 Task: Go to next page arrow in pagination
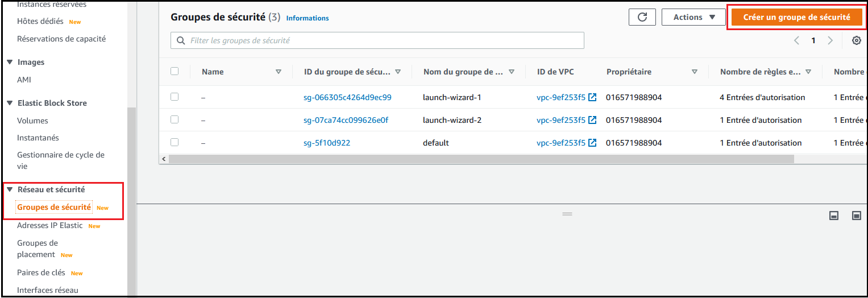(830, 40)
